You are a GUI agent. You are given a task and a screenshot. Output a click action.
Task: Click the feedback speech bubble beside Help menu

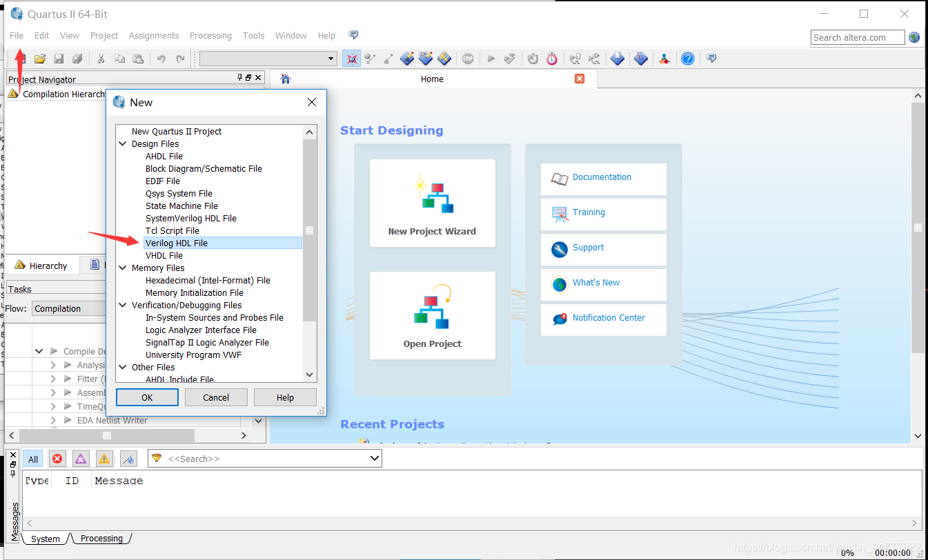[353, 34]
